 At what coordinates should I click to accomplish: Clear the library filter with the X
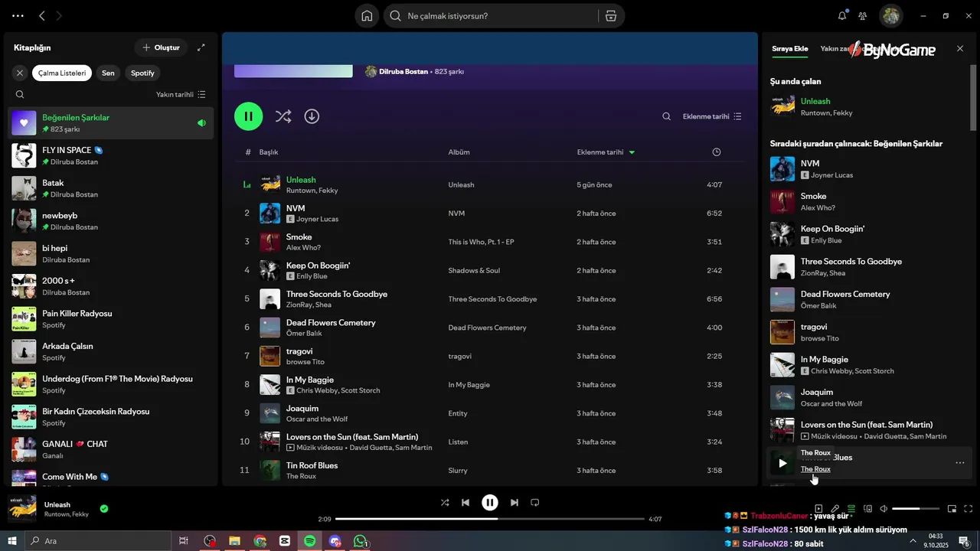coord(20,73)
